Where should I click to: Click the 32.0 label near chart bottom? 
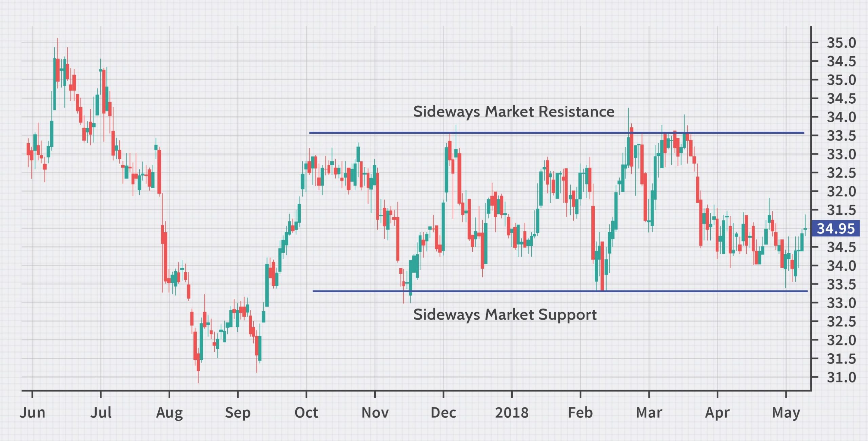pyautogui.click(x=841, y=340)
